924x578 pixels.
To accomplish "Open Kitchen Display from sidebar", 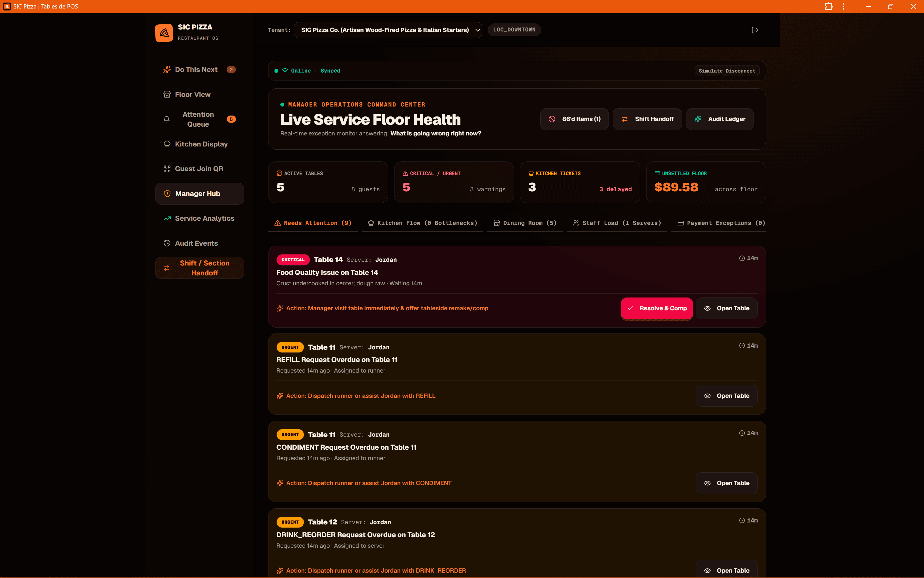I will 199,144.
